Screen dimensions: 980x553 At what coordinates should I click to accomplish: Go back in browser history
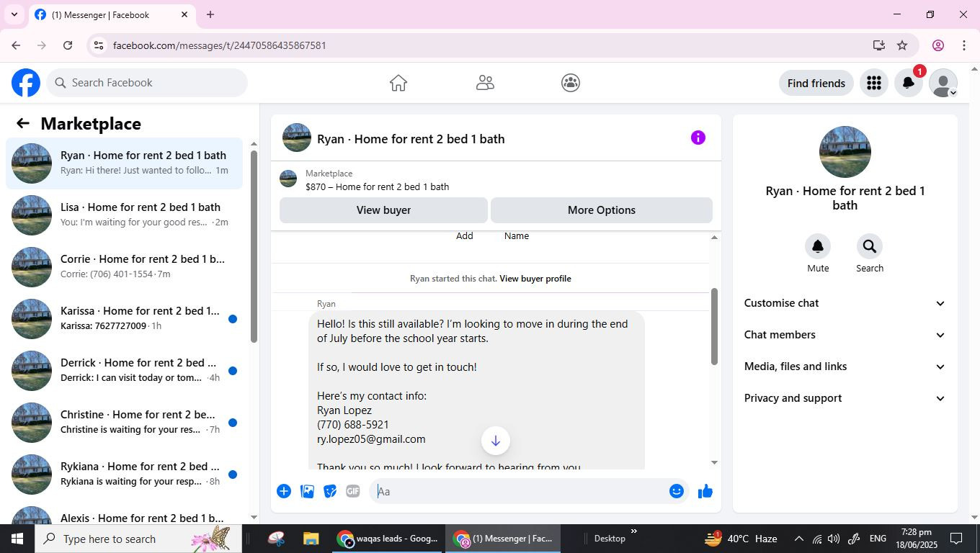click(x=16, y=45)
